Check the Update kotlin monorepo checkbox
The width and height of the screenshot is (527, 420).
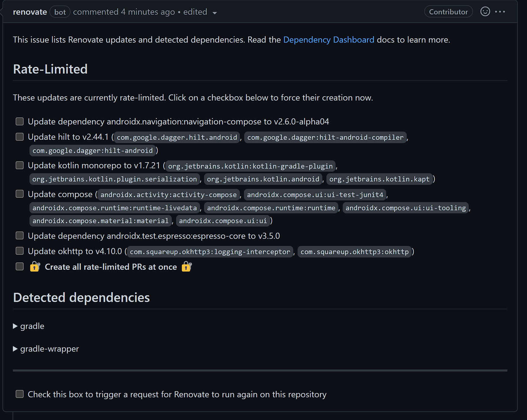(x=20, y=165)
